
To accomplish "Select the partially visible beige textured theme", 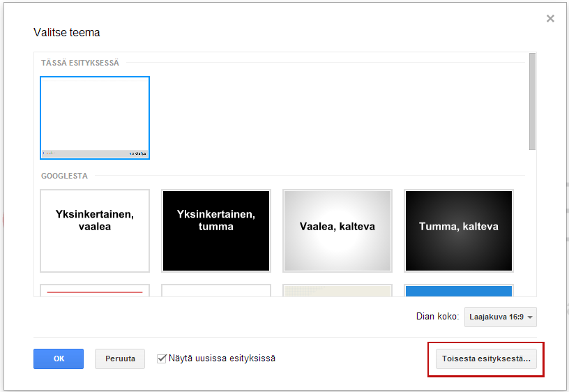I will tap(337, 290).
